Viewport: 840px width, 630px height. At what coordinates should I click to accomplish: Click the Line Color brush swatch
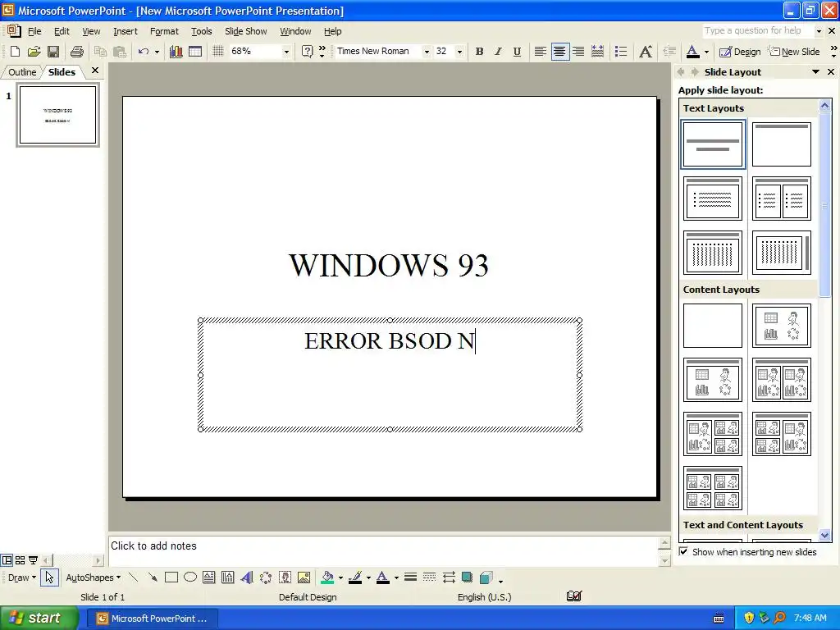click(355, 577)
